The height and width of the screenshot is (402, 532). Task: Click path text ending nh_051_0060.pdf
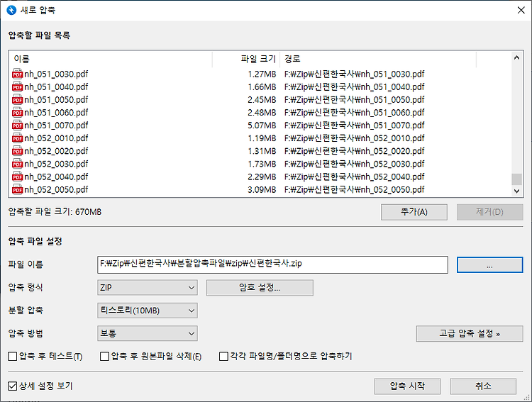[354, 113]
